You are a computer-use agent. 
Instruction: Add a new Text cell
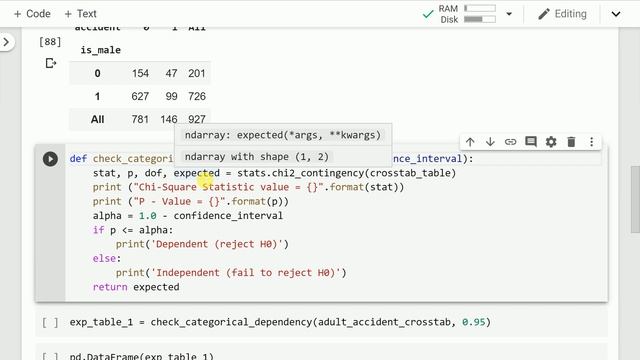(x=80, y=14)
